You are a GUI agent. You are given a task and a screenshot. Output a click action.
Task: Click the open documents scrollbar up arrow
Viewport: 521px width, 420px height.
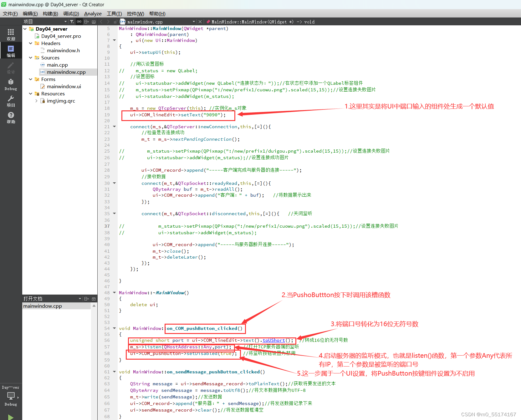point(94,306)
